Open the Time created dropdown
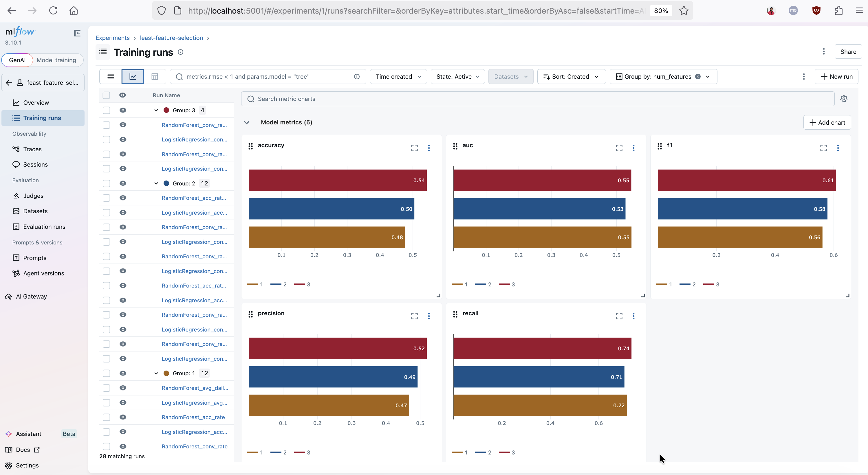This screenshot has width=868, height=475. 398,76
